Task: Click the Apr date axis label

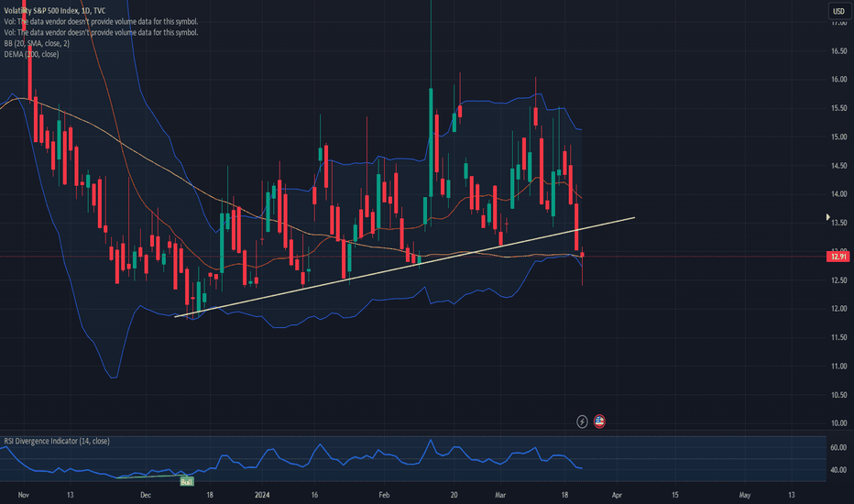Action: (617, 495)
